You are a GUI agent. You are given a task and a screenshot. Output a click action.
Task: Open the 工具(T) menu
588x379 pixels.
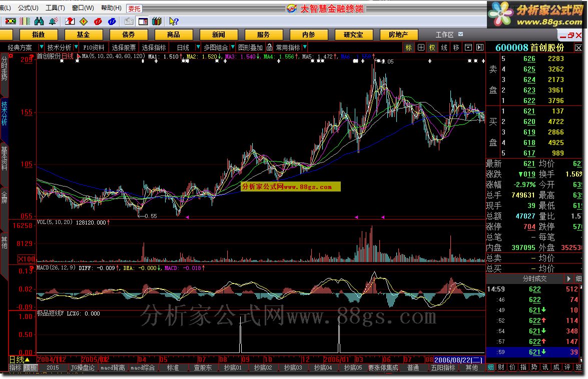pyautogui.click(x=55, y=8)
